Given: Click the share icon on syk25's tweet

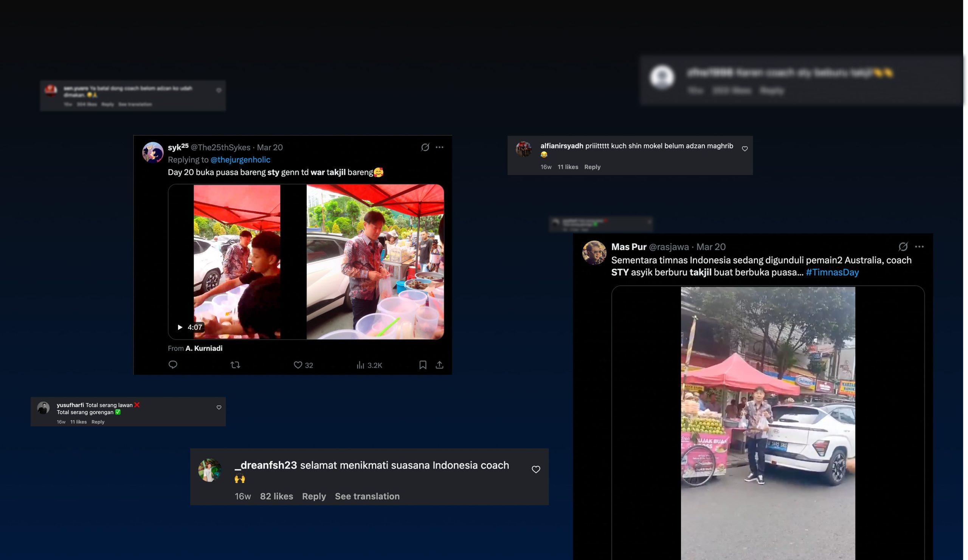Looking at the screenshot, I should click(x=439, y=365).
